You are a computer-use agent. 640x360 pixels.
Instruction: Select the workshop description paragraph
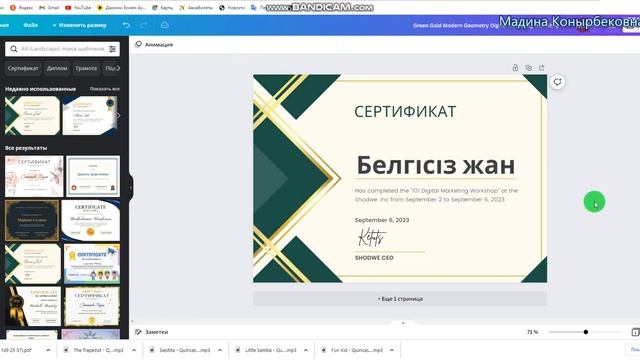(436, 195)
